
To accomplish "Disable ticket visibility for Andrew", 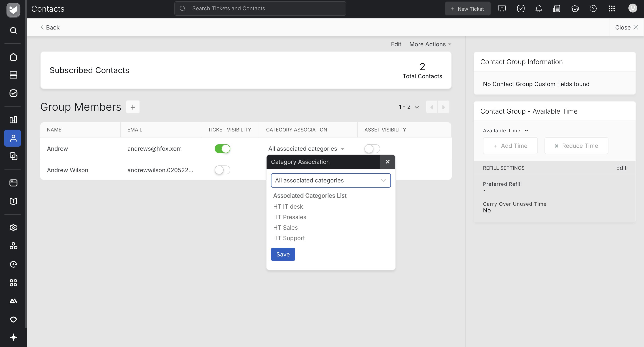I will click(222, 148).
